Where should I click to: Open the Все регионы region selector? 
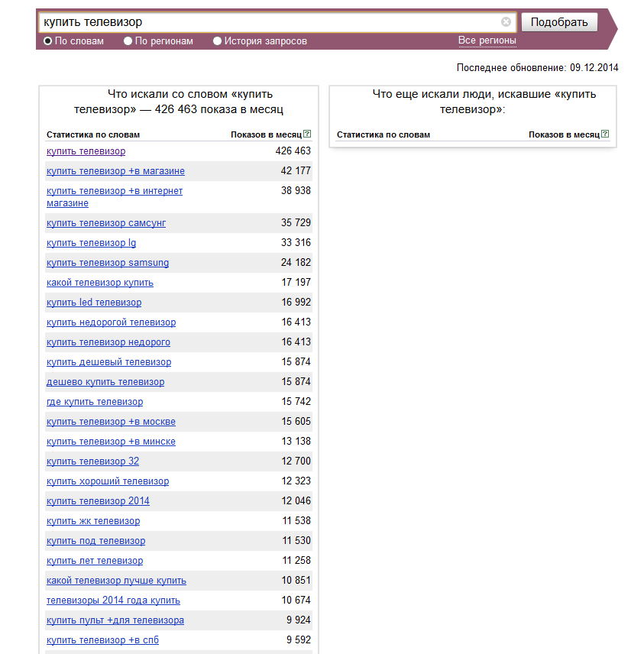tap(487, 40)
